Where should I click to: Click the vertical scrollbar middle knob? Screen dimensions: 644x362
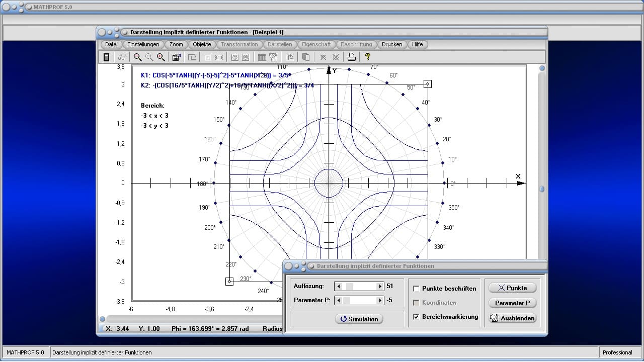pyautogui.click(x=542, y=190)
